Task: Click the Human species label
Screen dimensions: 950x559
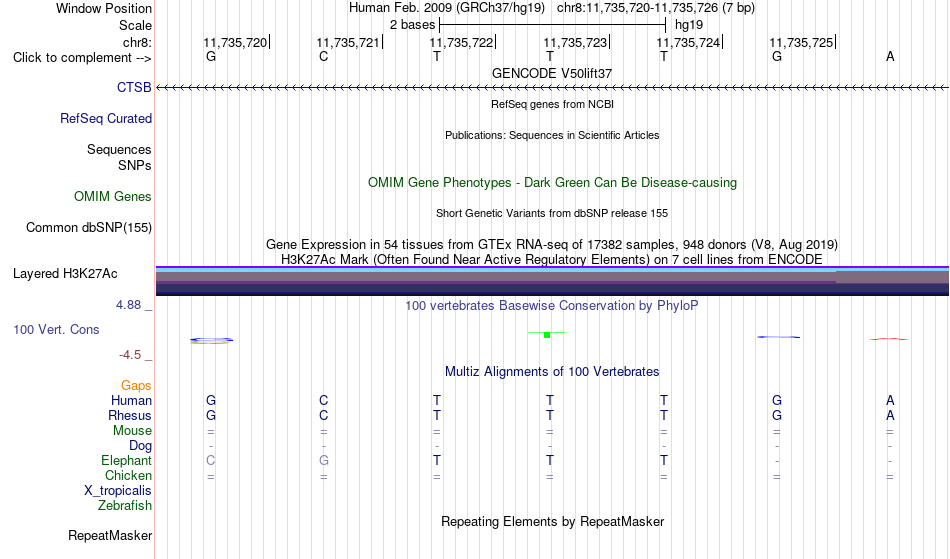Action: (131, 400)
